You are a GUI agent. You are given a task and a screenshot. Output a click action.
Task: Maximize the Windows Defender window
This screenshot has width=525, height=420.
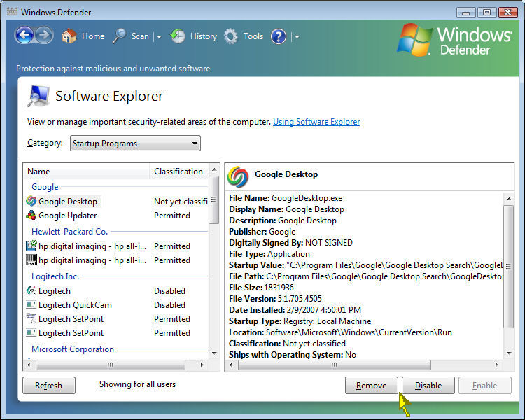tap(486, 13)
